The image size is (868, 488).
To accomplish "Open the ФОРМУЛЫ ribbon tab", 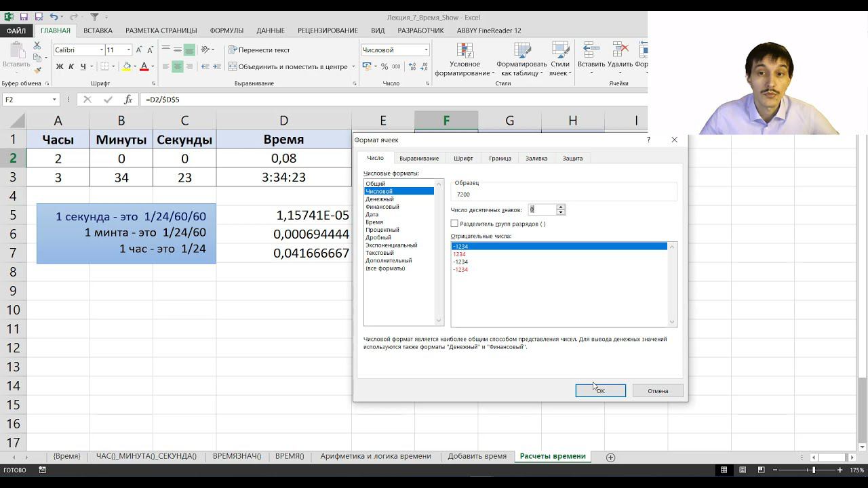I will coord(226,30).
